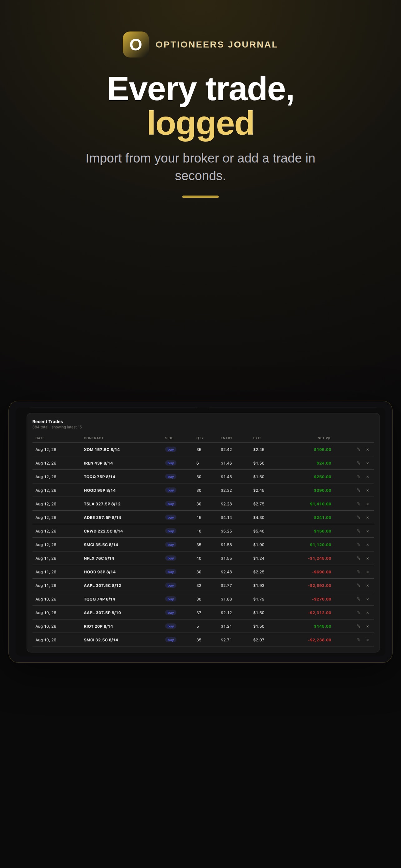Edit the TQQQ 75P 8/14 trade
This screenshot has width=401, height=868.
click(359, 477)
